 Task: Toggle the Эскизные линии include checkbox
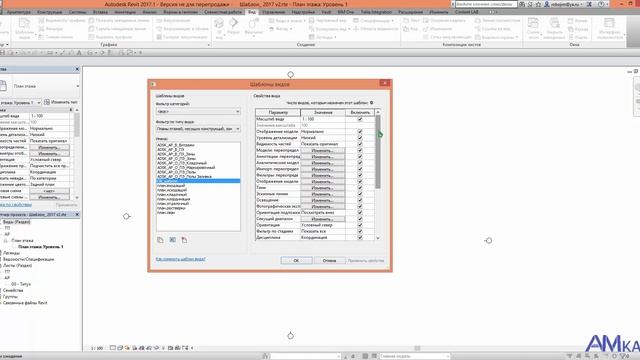360,194
